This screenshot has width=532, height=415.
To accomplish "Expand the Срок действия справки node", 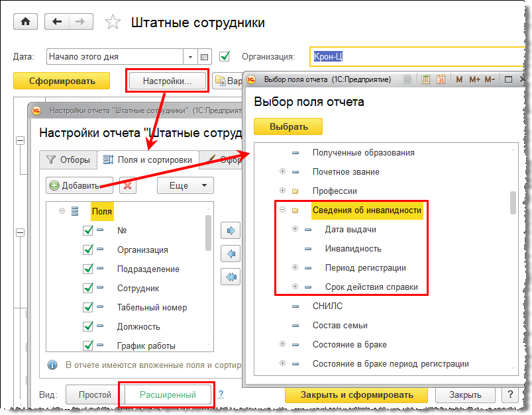I will pos(295,287).
